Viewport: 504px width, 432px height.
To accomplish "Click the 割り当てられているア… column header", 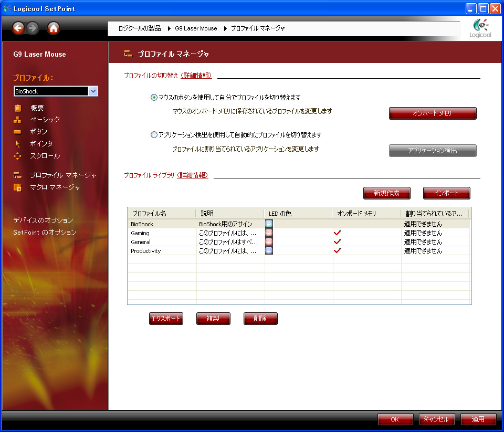I will click(435, 214).
